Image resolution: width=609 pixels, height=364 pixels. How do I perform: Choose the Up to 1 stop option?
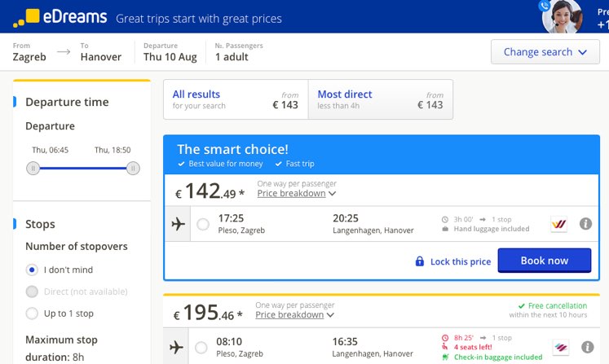pyautogui.click(x=32, y=314)
